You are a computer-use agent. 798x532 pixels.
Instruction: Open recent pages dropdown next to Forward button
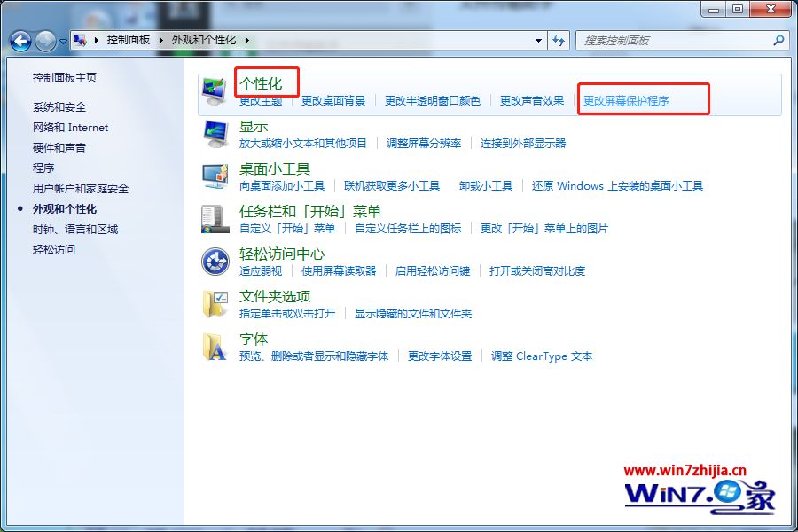[63, 42]
